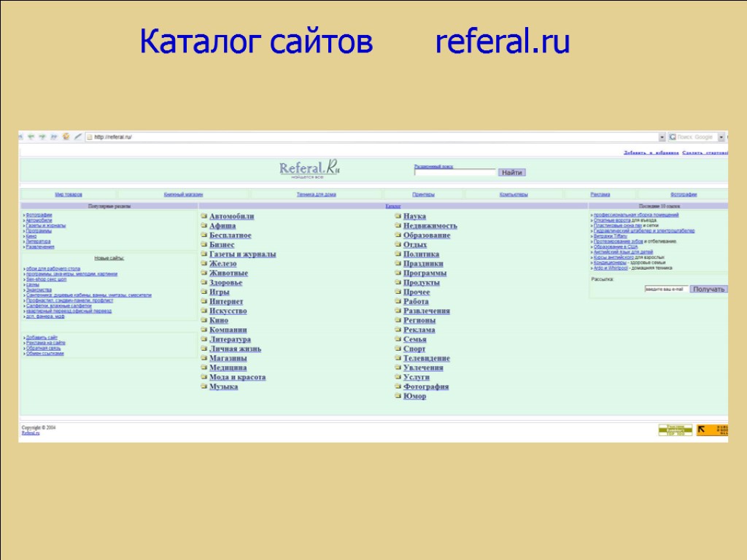The height and width of the screenshot is (560, 747).
Task: Click the fast-forward arrows toolbar icon
Action: click(x=54, y=137)
